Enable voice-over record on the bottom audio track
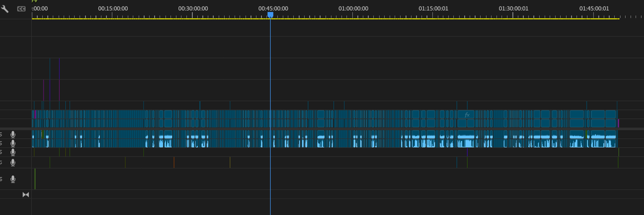 13,179
